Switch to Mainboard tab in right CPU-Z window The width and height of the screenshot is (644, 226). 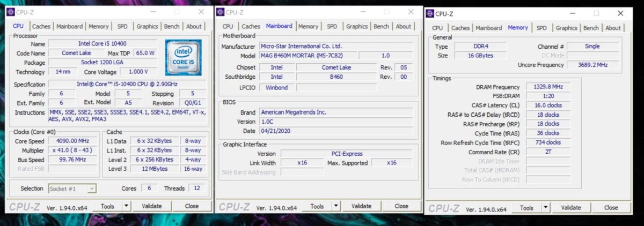click(x=489, y=28)
